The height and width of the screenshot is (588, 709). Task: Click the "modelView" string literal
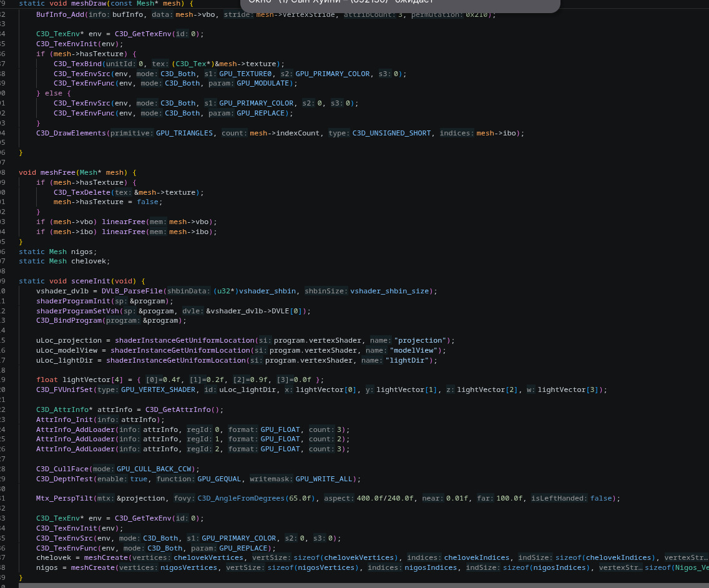click(414, 350)
